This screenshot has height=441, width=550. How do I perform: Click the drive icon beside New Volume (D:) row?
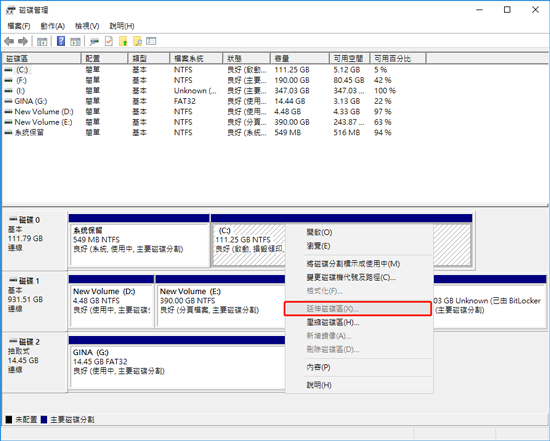pyautogui.click(x=8, y=112)
